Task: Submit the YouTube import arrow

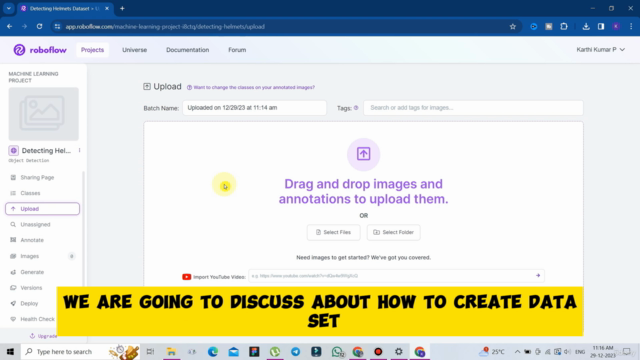Action: [538, 276]
